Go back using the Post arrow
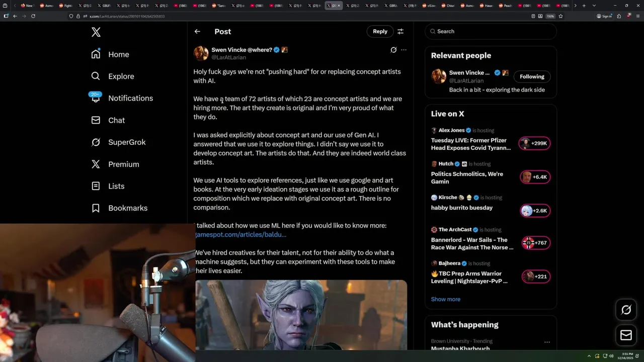This screenshot has width=644, height=362. coord(197,31)
